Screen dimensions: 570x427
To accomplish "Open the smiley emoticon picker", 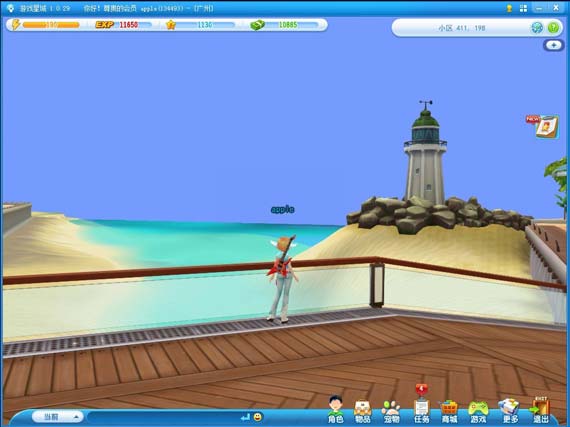I will tap(258, 417).
